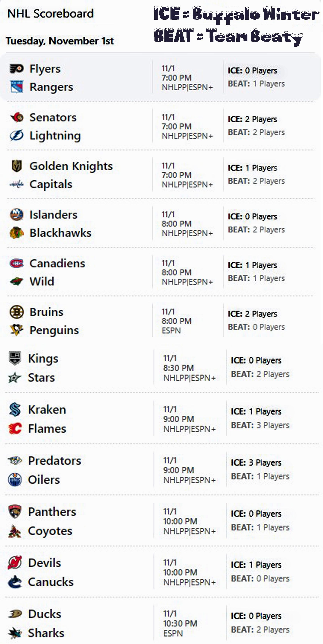Viewport: 323px width, 644px height.
Task: Click the Lightning team logo
Action: point(17,135)
